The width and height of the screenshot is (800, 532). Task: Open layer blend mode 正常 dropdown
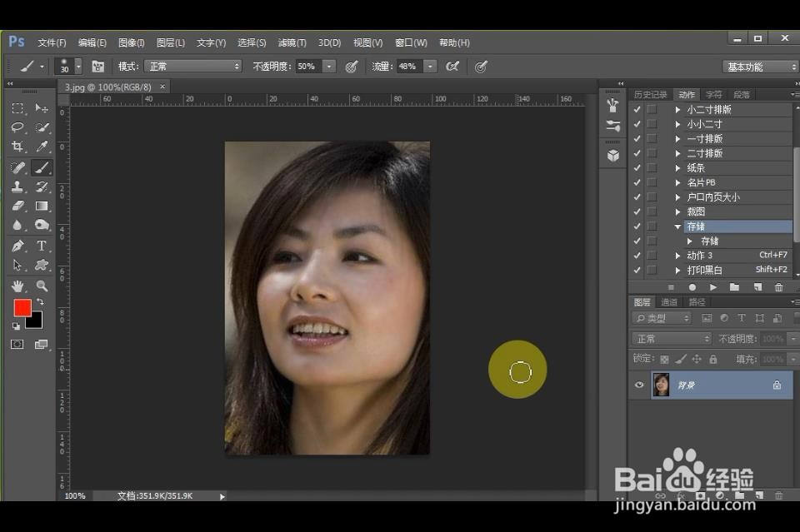coord(671,338)
